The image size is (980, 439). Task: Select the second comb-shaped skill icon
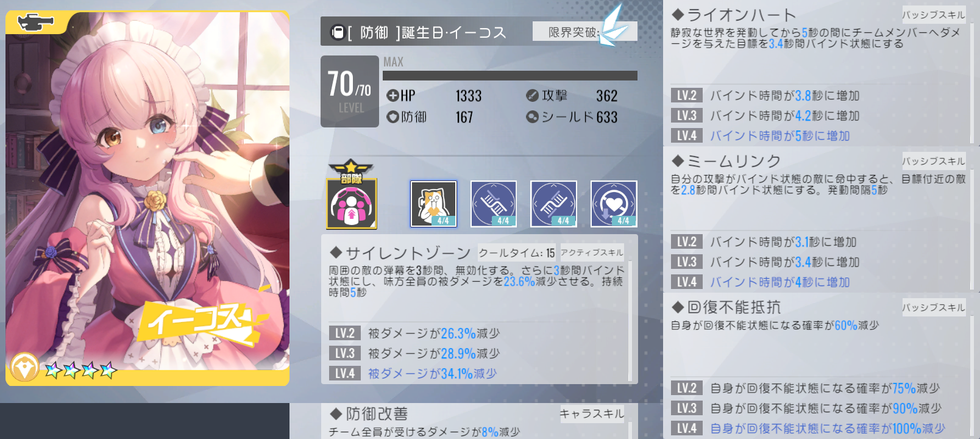[x=553, y=204]
